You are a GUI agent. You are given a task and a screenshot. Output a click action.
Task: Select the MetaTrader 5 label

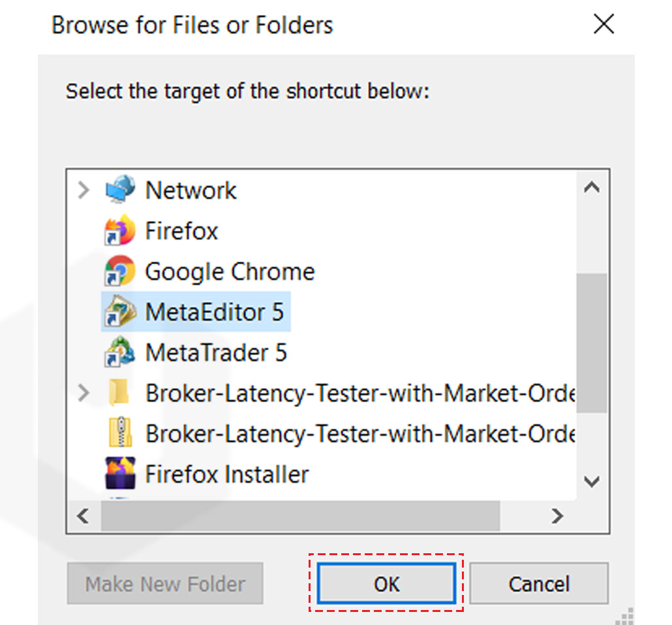[x=215, y=352]
